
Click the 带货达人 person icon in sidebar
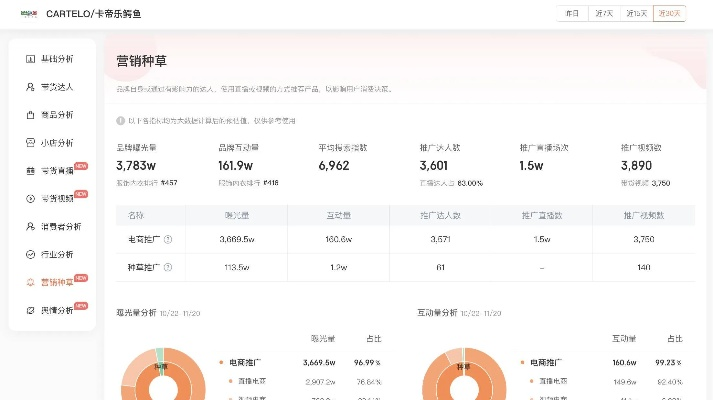31,87
